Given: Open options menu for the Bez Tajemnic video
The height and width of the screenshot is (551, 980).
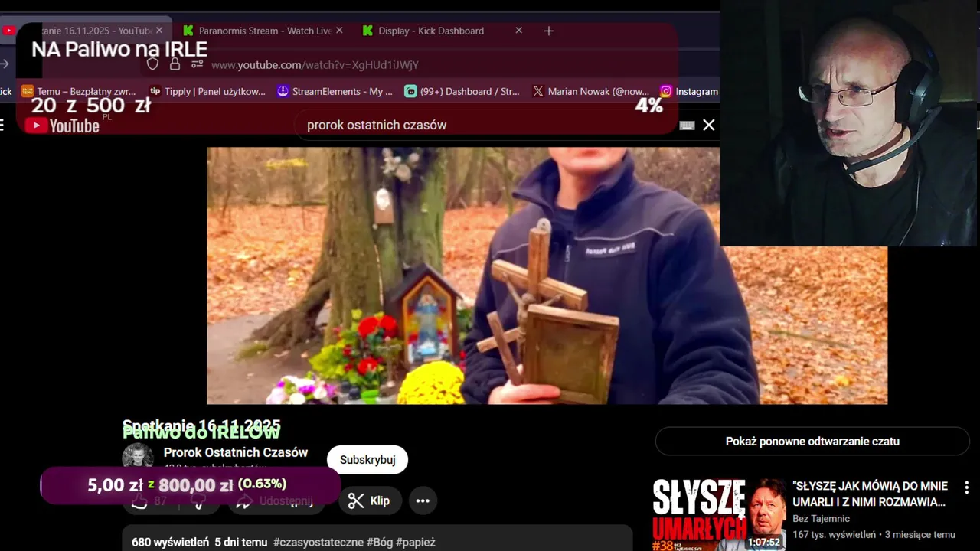Looking at the screenshot, I should click(966, 487).
